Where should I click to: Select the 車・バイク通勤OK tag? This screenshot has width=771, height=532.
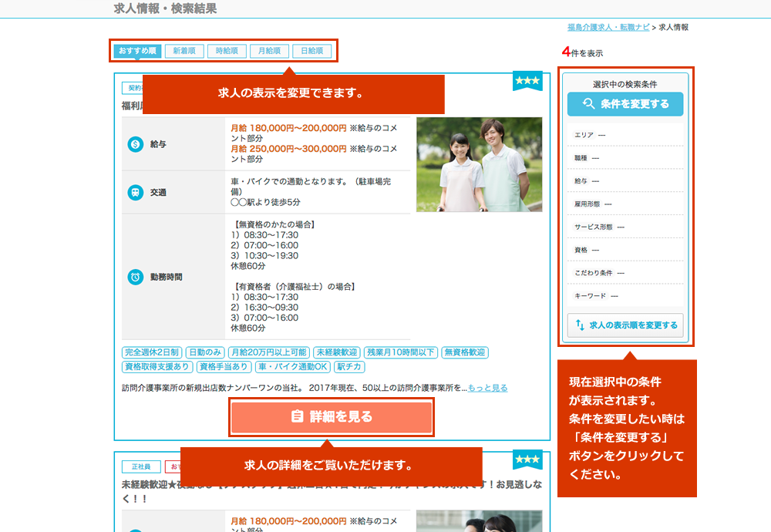[293, 367]
